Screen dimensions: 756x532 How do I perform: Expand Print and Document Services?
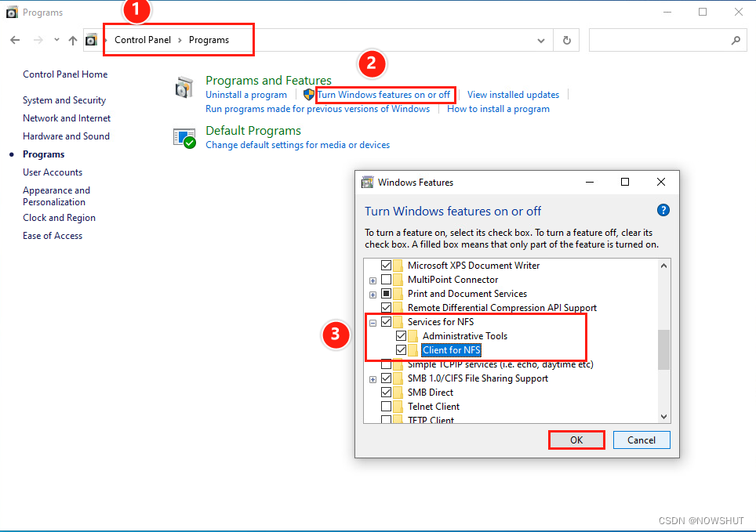pos(373,293)
